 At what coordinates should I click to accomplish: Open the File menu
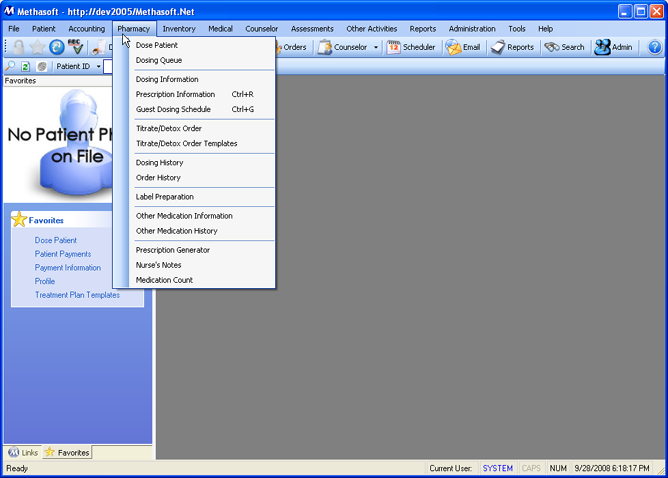[14, 29]
